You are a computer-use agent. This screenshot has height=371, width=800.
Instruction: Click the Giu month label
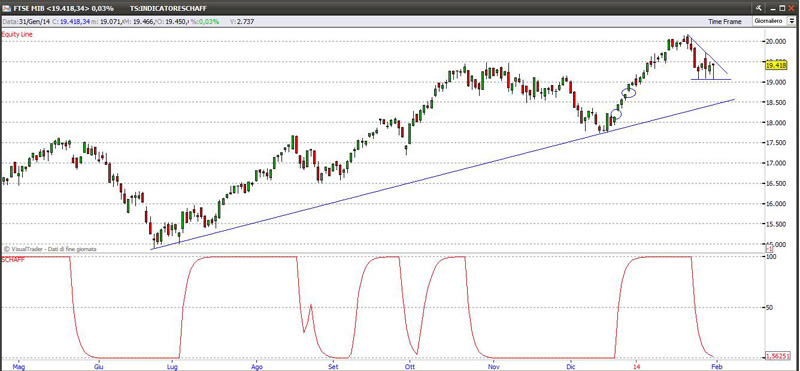click(99, 366)
